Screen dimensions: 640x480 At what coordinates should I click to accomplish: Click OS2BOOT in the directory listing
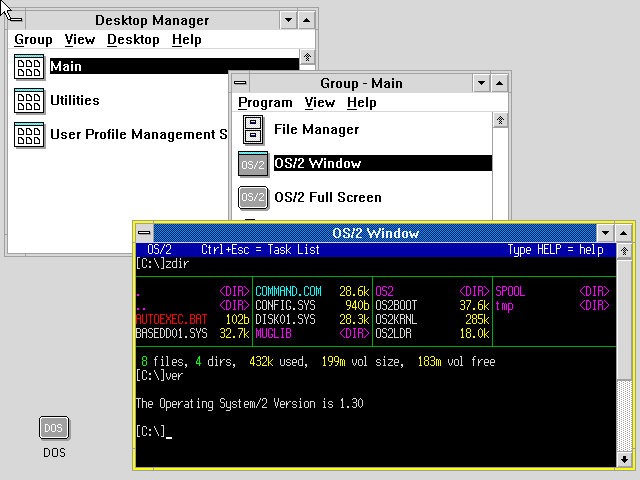(x=396, y=305)
